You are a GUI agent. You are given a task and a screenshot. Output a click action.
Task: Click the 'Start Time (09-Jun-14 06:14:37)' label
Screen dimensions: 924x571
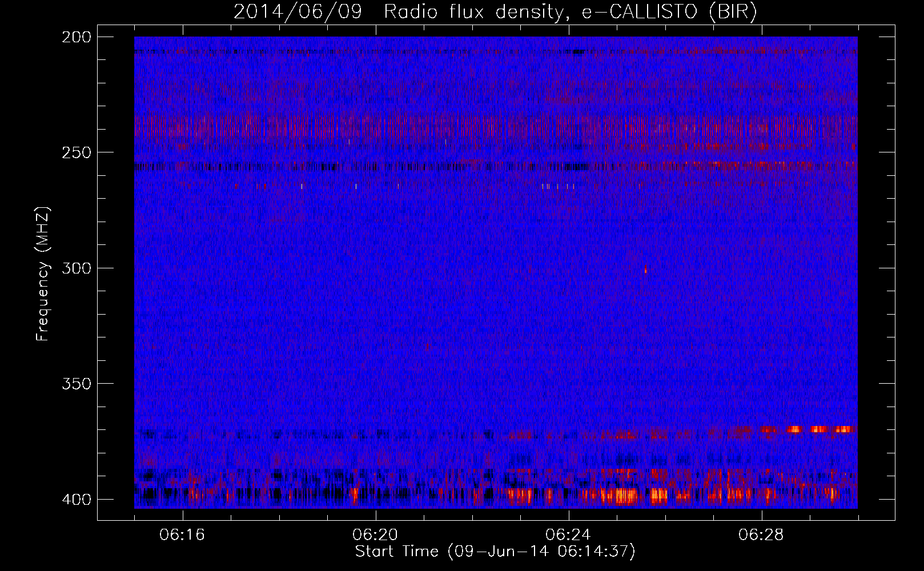[x=495, y=552]
